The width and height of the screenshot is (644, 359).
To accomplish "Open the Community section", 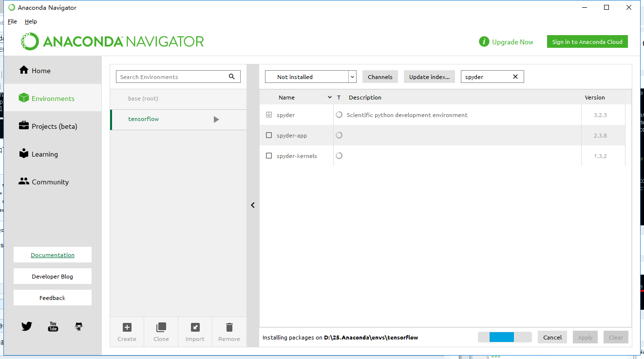I will pyautogui.click(x=53, y=182).
